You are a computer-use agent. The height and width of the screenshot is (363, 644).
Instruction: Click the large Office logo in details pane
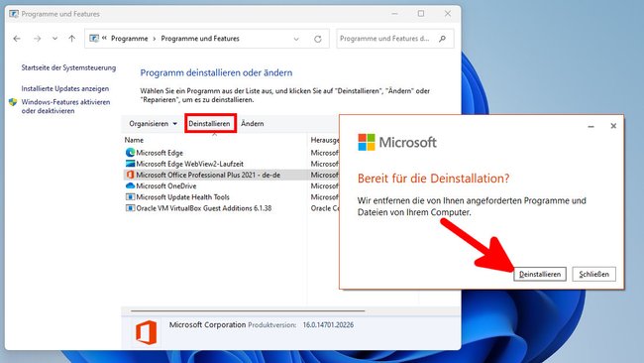tap(147, 332)
